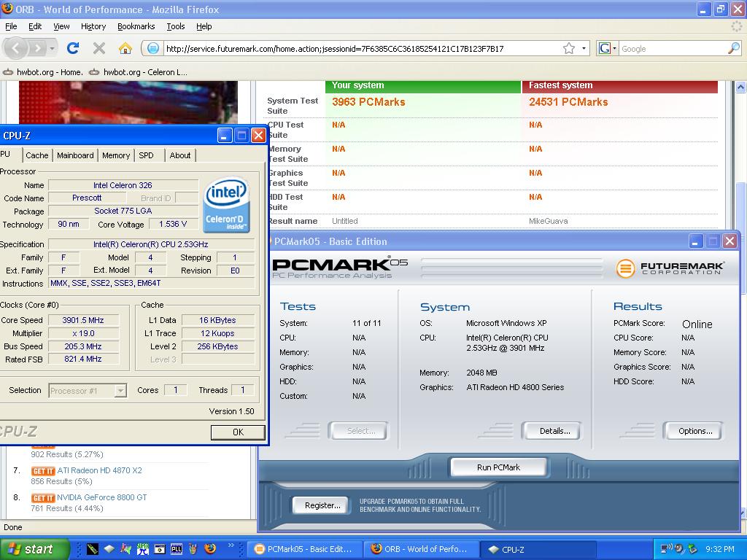This screenshot has width=747, height=560.
Task: Click the Details... button in PCMark05 System
Action: [552, 431]
